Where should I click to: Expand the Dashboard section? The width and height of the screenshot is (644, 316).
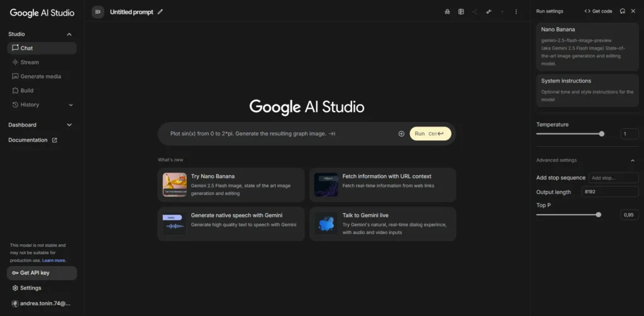tap(69, 125)
